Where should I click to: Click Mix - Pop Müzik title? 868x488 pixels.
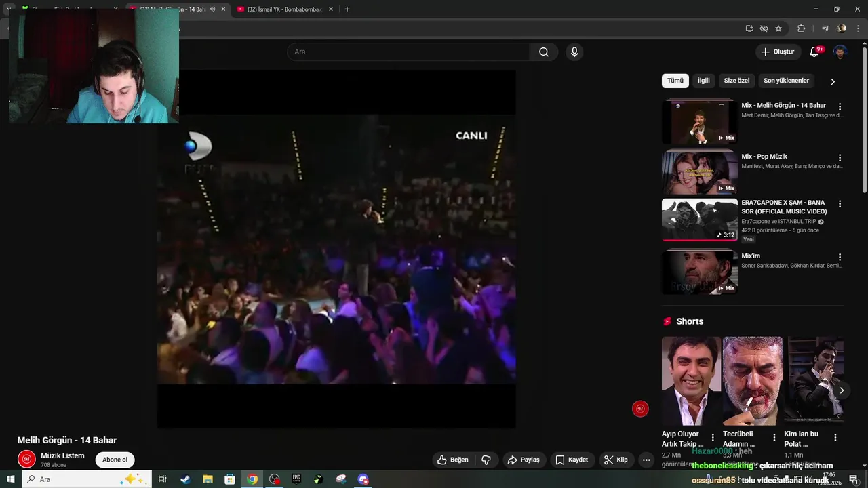764,157
